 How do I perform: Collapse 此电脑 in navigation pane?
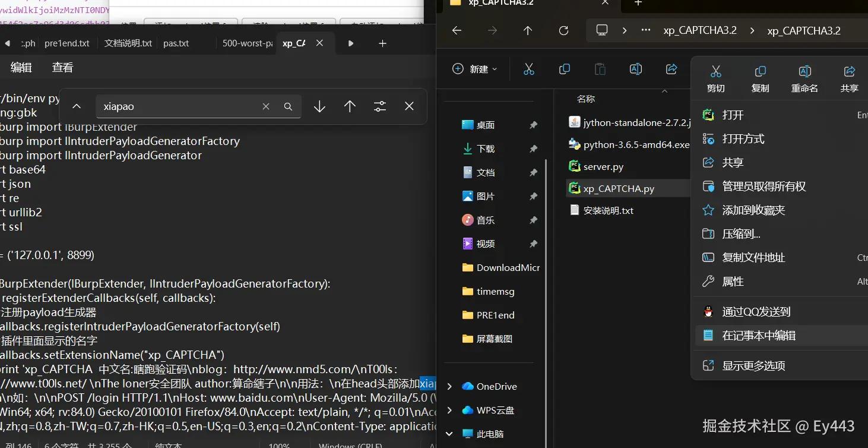pyautogui.click(x=449, y=434)
